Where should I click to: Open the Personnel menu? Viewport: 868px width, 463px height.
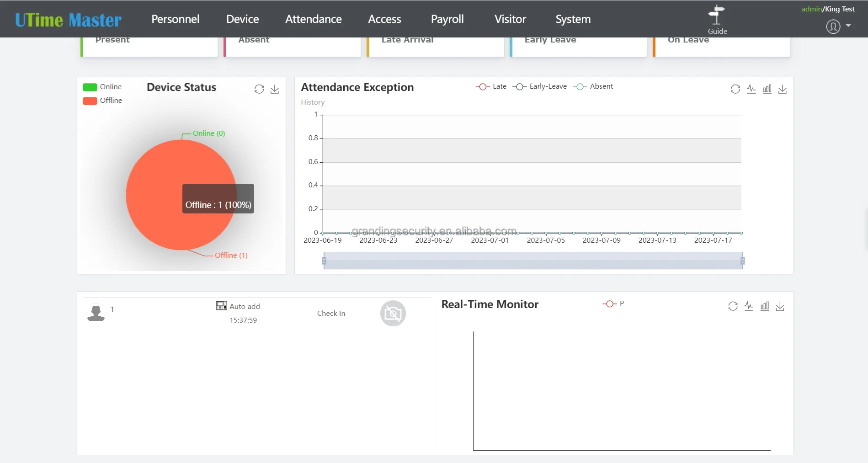(x=175, y=19)
